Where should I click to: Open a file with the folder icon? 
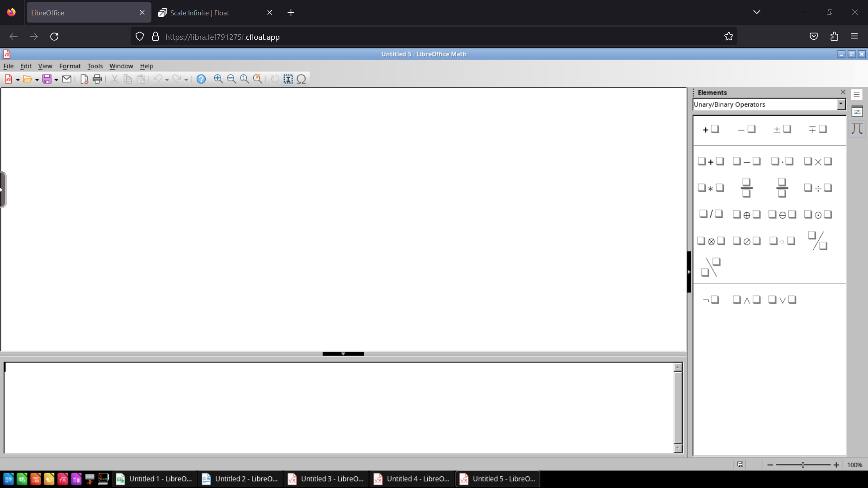click(x=27, y=79)
